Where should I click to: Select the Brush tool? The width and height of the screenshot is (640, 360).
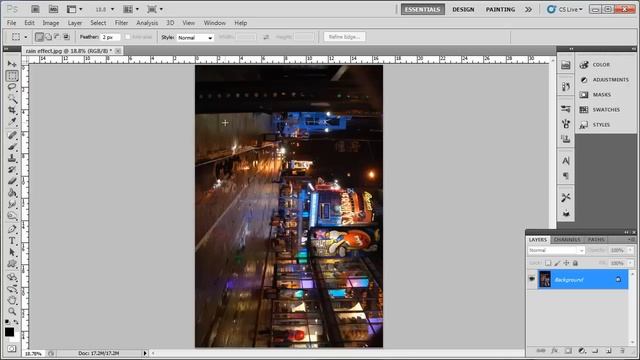(12, 147)
